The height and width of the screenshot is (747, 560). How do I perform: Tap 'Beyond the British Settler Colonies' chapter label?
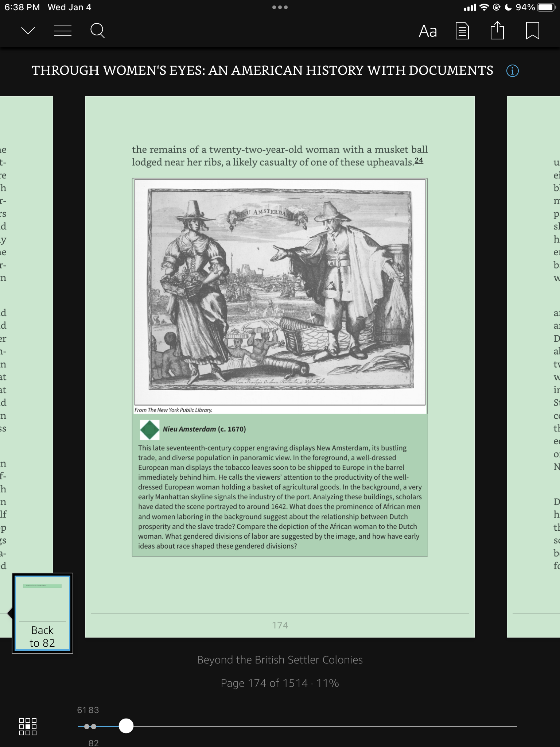pos(280,660)
